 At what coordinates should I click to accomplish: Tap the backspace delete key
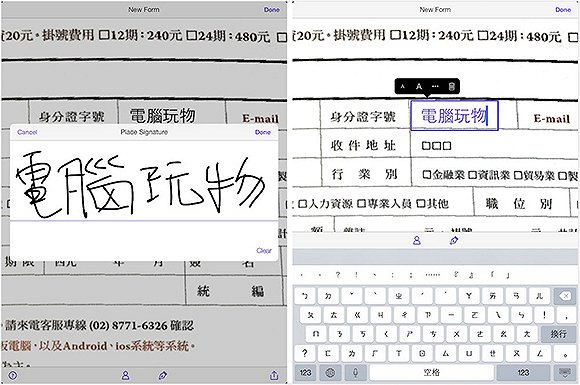click(564, 296)
